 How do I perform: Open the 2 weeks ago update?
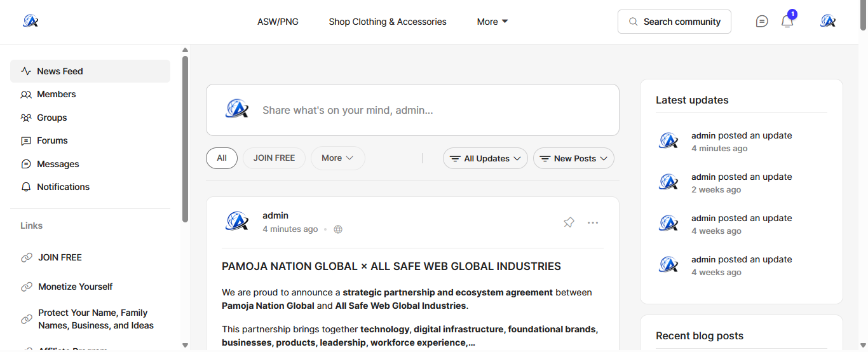coord(716,190)
